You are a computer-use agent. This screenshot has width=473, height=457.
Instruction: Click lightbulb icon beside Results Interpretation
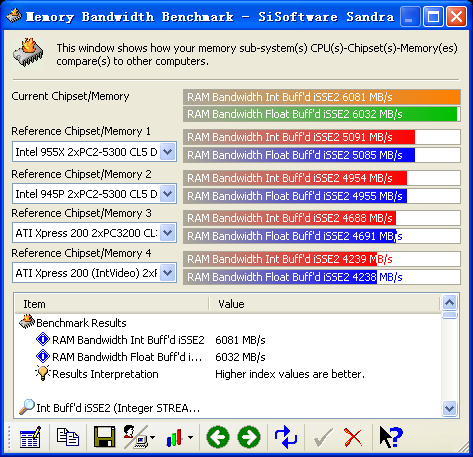point(43,373)
